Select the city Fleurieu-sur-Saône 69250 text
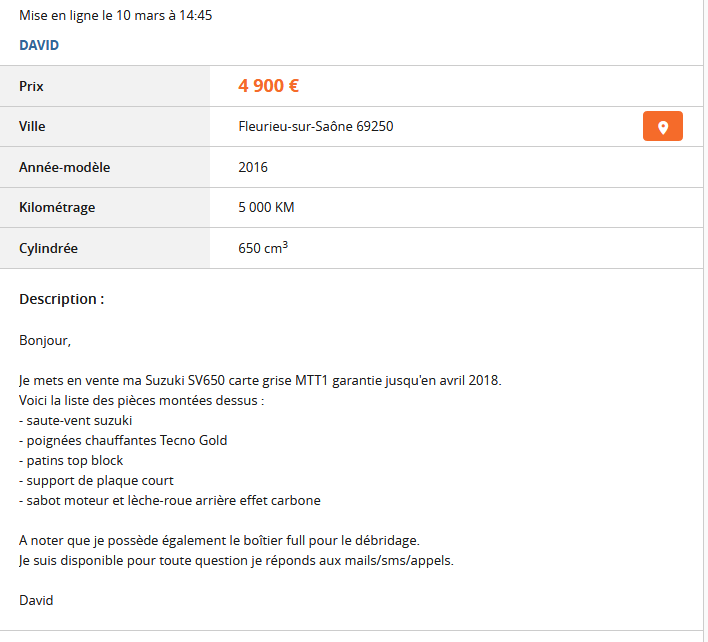 [x=316, y=126]
